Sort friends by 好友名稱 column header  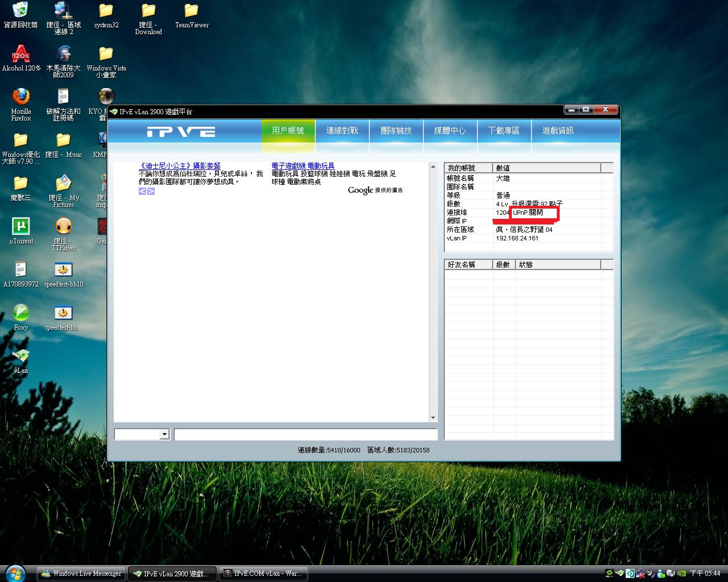tap(469, 264)
